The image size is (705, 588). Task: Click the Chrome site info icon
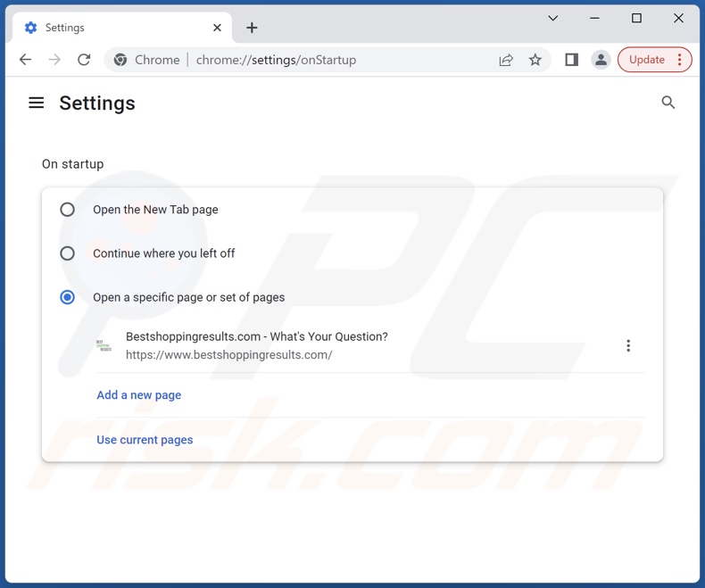120,60
